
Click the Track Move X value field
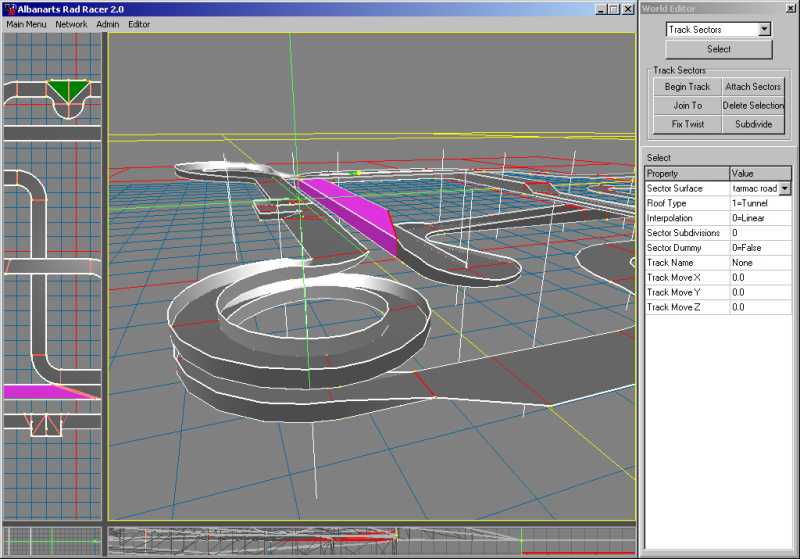760,277
